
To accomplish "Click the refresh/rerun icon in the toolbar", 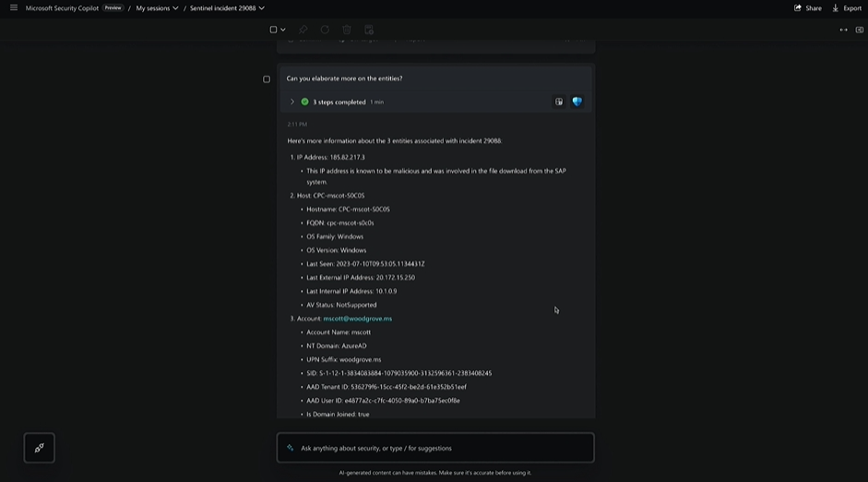I will (325, 30).
